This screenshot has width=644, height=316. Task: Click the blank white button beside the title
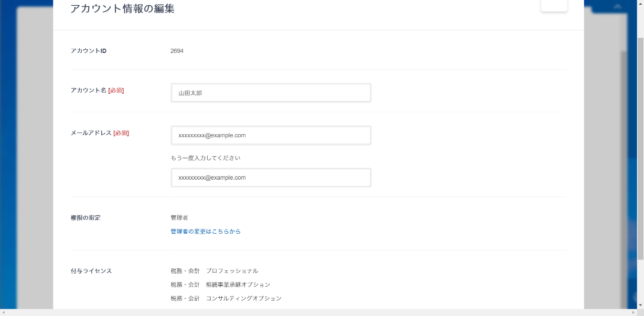(x=554, y=5)
